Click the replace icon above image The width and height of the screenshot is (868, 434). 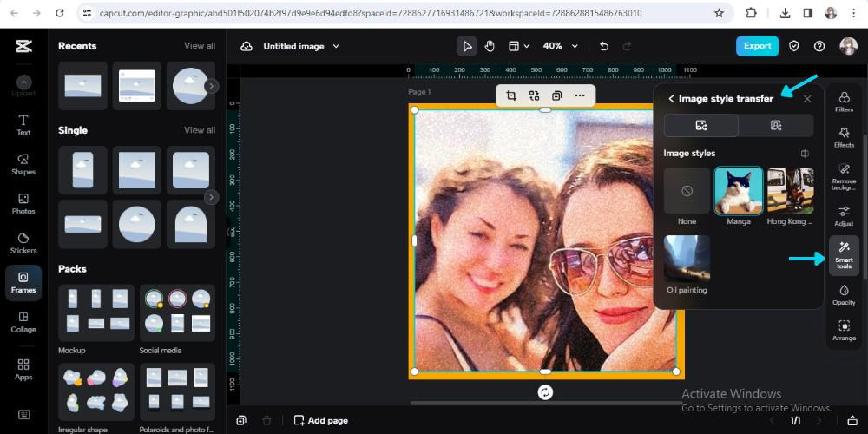[x=534, y=95]
